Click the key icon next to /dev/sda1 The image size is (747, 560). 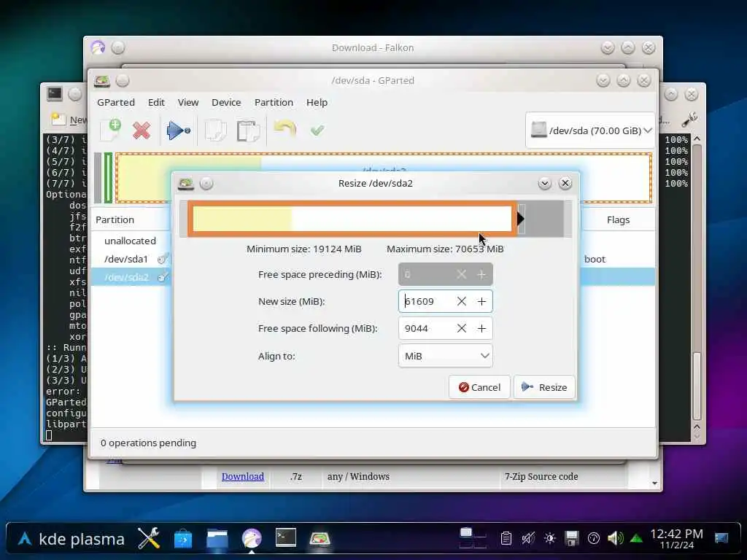(x=163, y=259)
